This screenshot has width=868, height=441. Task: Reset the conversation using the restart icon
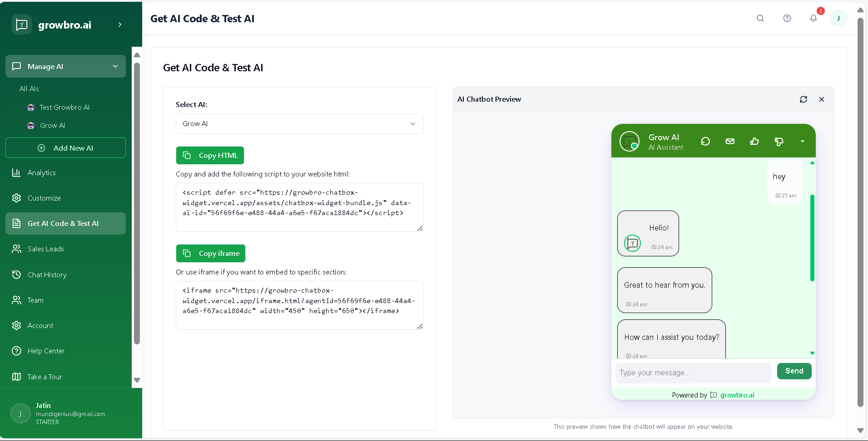click(705, 141)
